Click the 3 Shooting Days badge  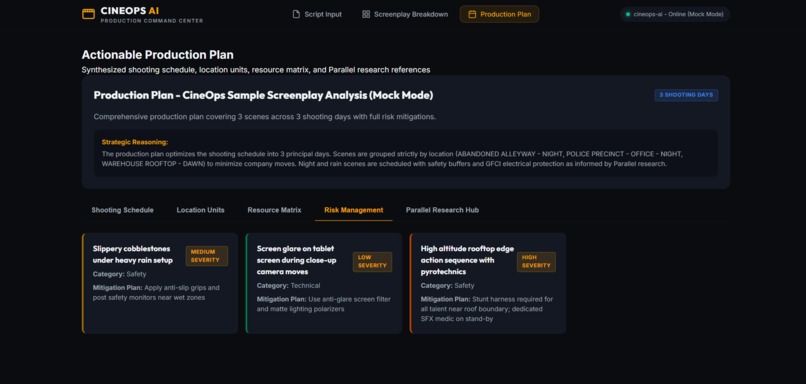(x=686, y=95)
